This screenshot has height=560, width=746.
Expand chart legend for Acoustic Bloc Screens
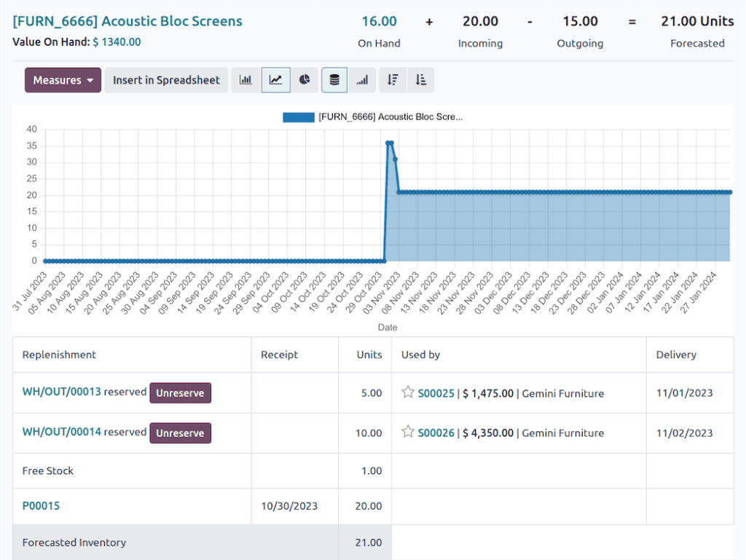[372, 117]
